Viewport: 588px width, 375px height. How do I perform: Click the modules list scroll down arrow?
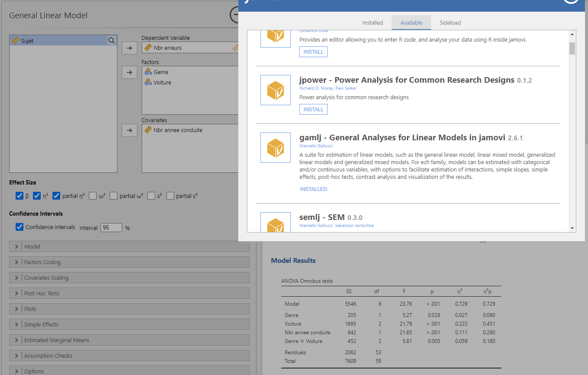coord(572,228)
